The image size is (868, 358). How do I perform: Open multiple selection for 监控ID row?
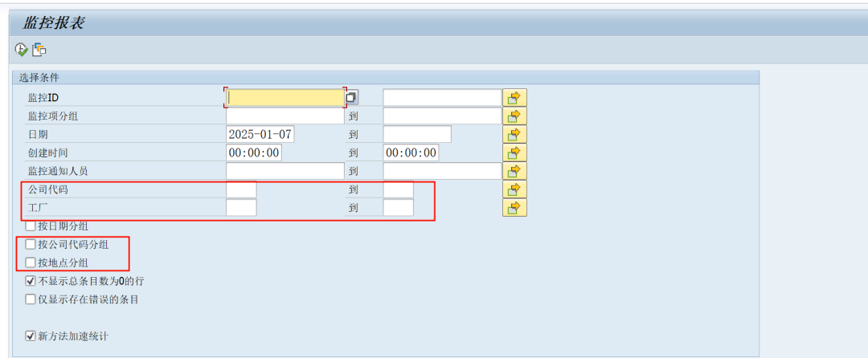514,98
